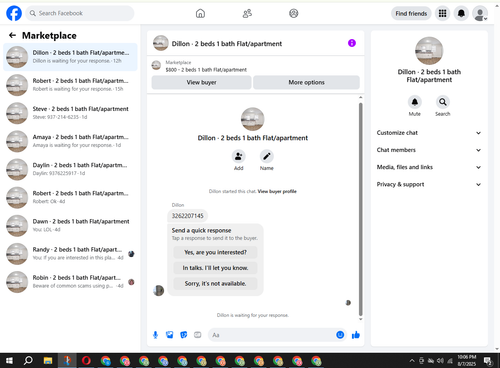Open the emoji picker in message box
The height and width of the screenshot is (368, 500).
(x=340, y=335)
